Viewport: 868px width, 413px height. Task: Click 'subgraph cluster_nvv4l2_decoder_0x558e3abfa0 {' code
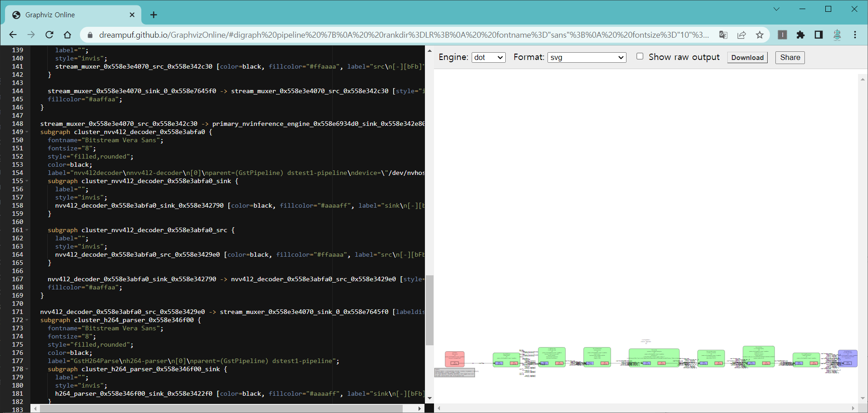click(x=126, y=132)
